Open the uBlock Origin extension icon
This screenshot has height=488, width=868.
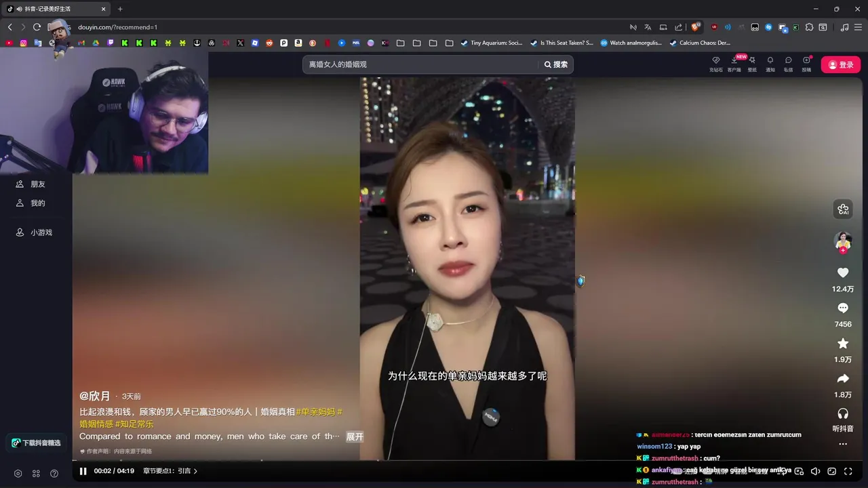pos(714,27)
